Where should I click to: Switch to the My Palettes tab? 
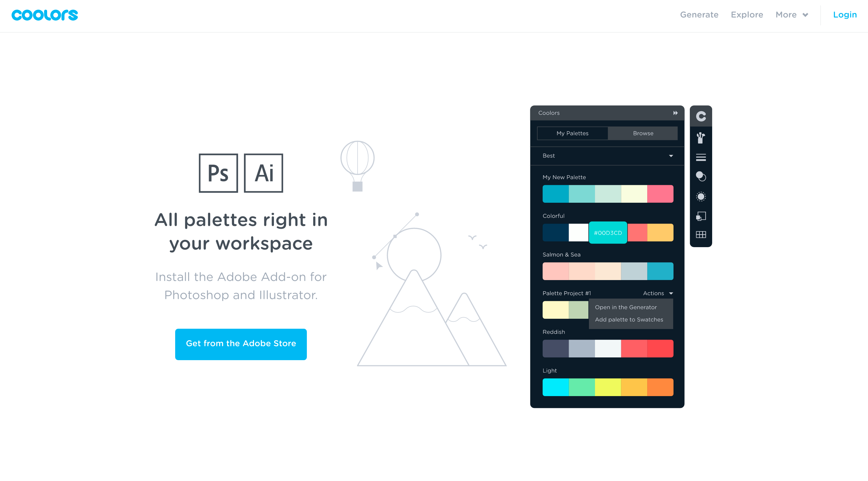[x=572, y=133]
